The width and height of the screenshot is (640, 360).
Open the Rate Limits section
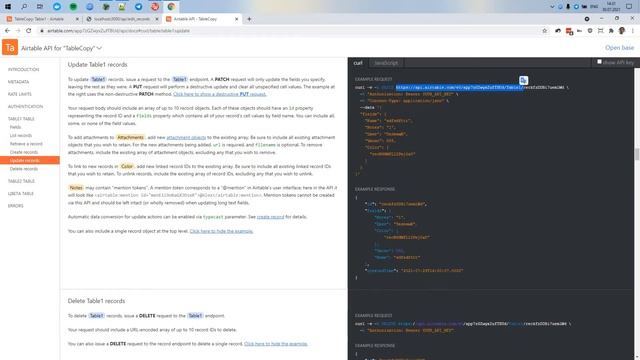coord(20,94)
